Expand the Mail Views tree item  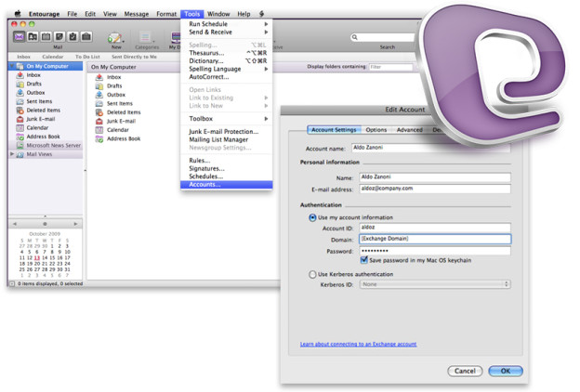pos(12,154)
